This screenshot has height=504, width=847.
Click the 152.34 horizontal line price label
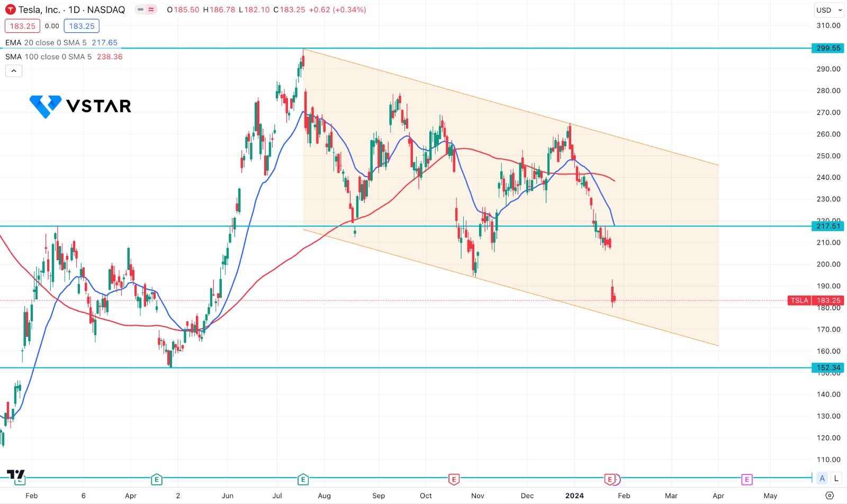[828, 368]
